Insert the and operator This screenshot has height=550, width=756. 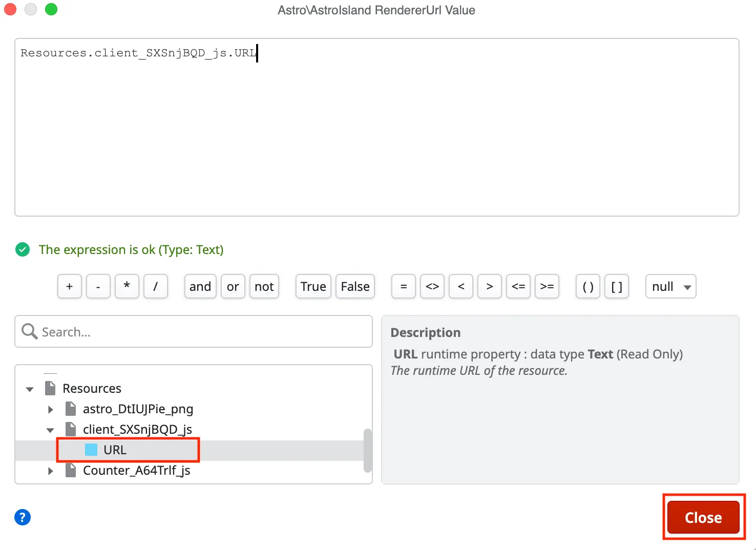200,286
